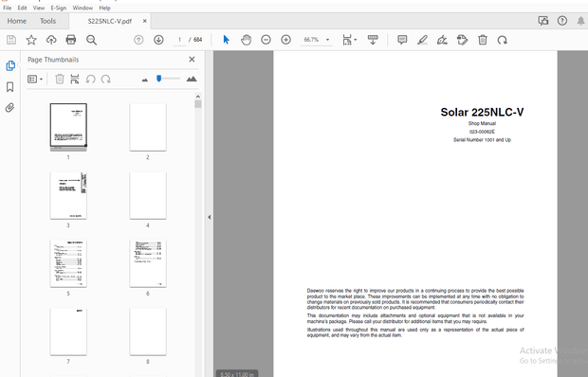The width and height of the screenshot is (588, 377).
Task: Select page 1 thumbnail
Action: tap(68, 127)
